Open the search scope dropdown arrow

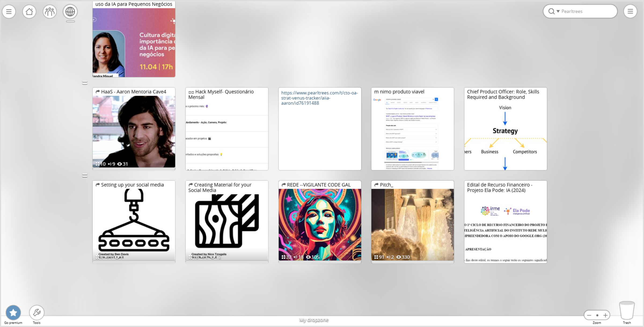558,11
